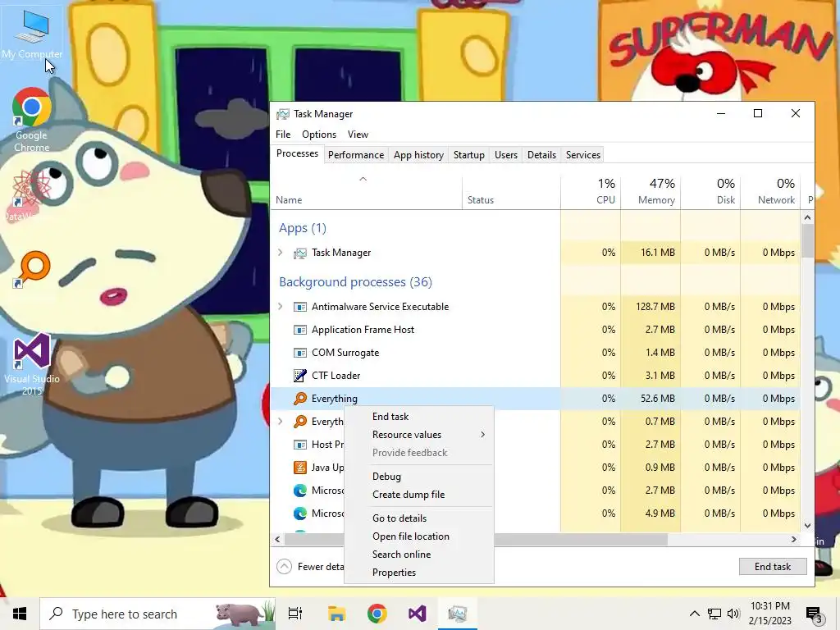Sort processes by Disk column
Image resolution: width=840 pixels, height=630 pixels.
click(710, 191)
